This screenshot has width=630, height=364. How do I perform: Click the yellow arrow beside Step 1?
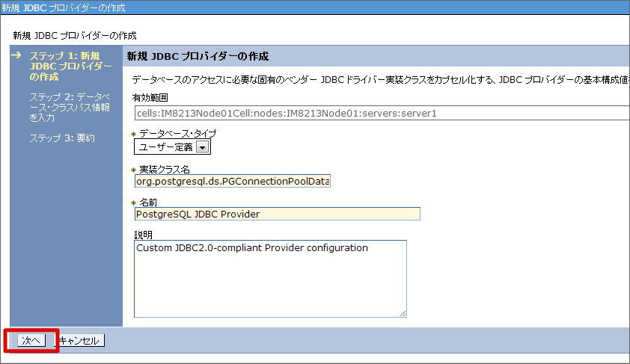click(x=15, y=55)
